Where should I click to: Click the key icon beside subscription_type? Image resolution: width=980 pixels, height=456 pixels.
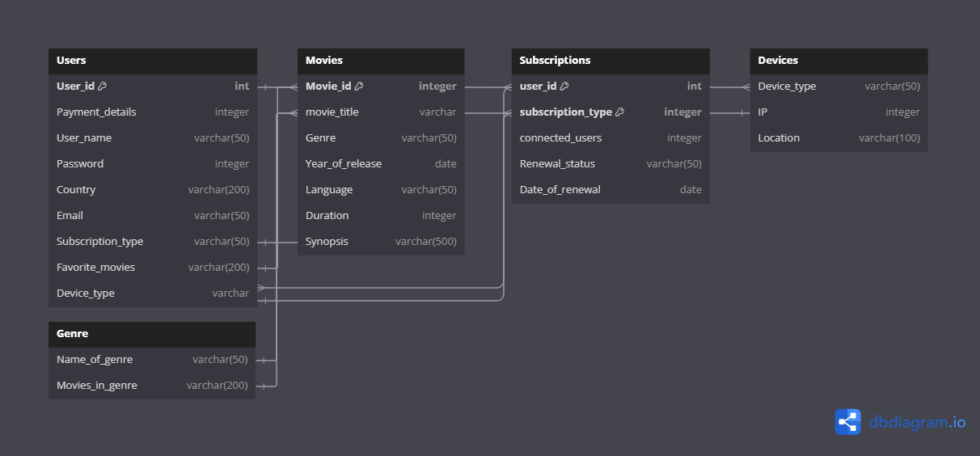coord(619,112)
